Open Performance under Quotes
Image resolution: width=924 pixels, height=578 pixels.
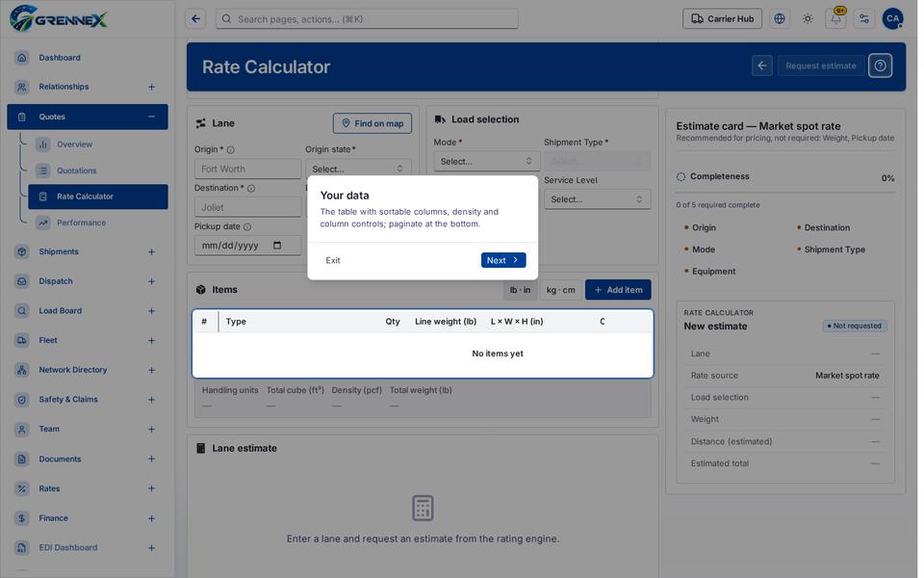click(81, 223)
